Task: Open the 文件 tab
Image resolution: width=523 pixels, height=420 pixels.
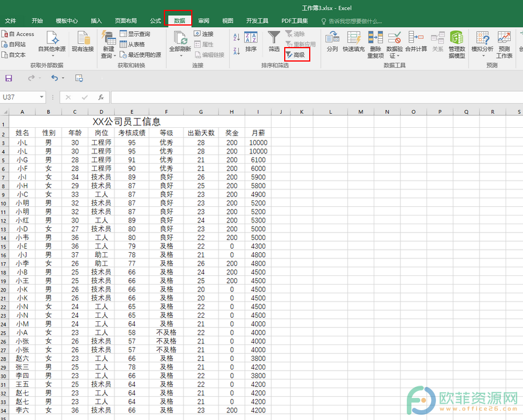Action: 10,21
